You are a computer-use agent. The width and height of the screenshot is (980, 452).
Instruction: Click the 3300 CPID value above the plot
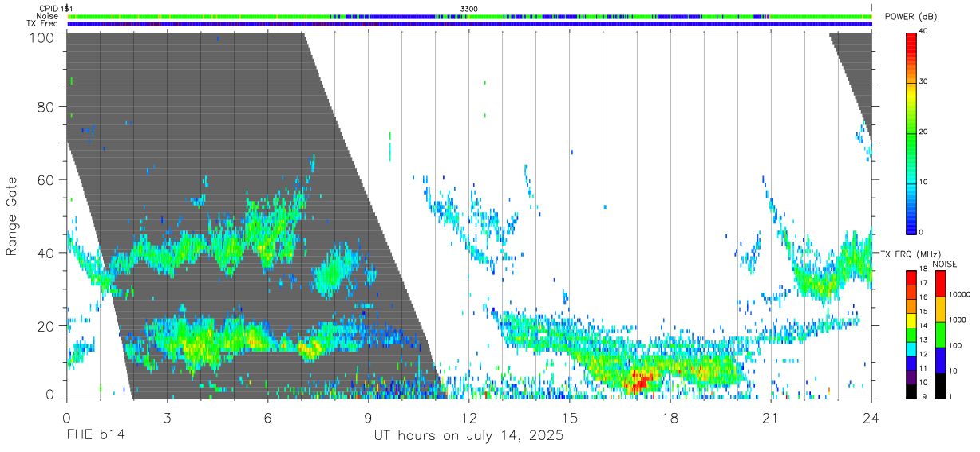(469, 9)
